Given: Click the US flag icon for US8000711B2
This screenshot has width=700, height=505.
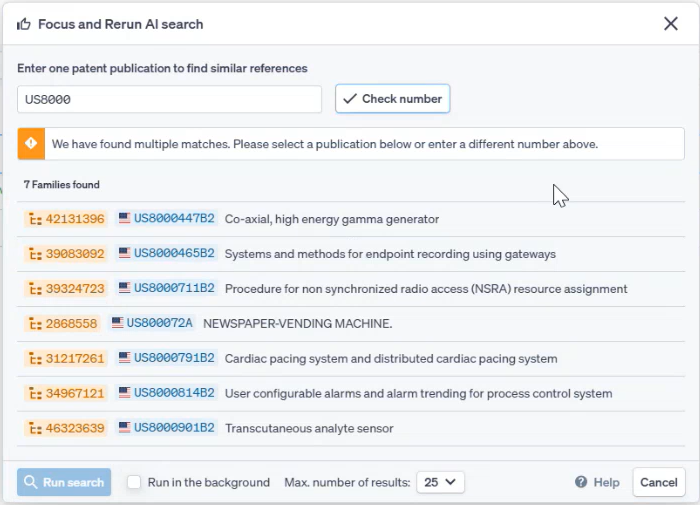Looking at the screenshot, I should point(125,289).
